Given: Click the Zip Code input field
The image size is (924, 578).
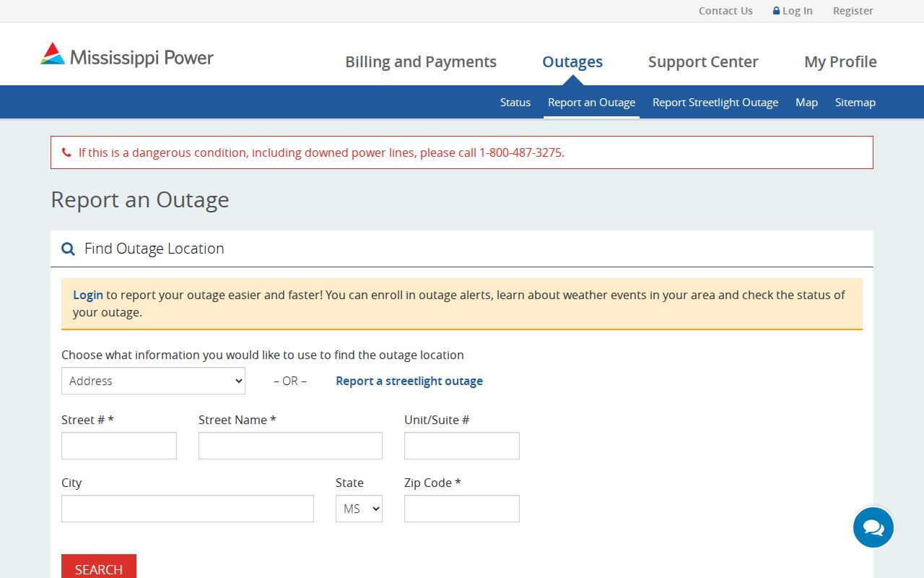Looking at the screenshot, I should pyautogui.click(x=462, y=509).
